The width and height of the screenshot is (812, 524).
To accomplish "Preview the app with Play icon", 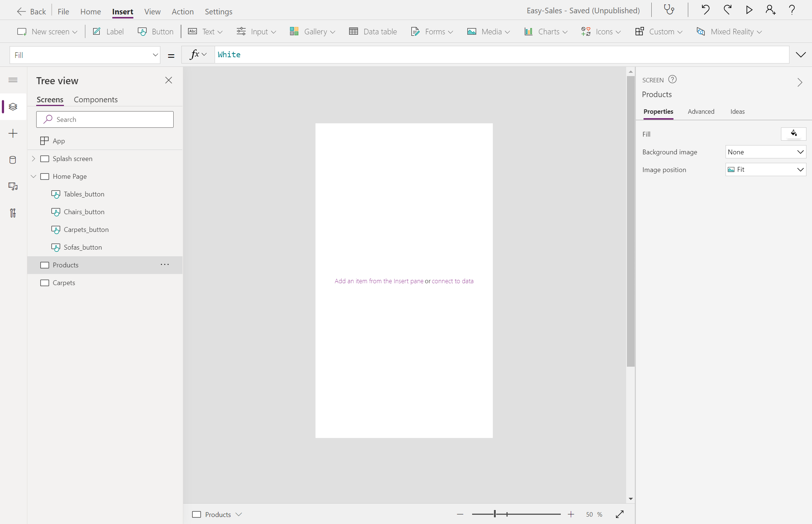I will click(x=749, y=10).
